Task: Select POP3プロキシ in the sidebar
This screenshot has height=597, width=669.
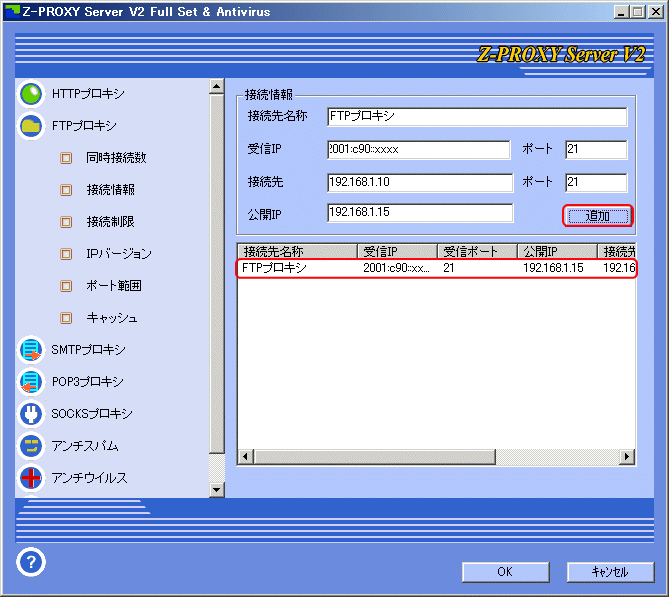Action: [x=87, y=382]
